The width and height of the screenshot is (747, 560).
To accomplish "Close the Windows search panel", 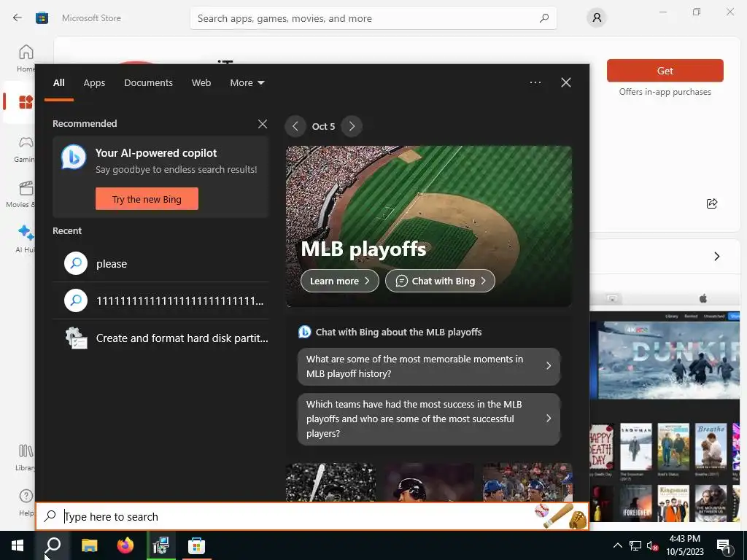I will click(566, 82).
